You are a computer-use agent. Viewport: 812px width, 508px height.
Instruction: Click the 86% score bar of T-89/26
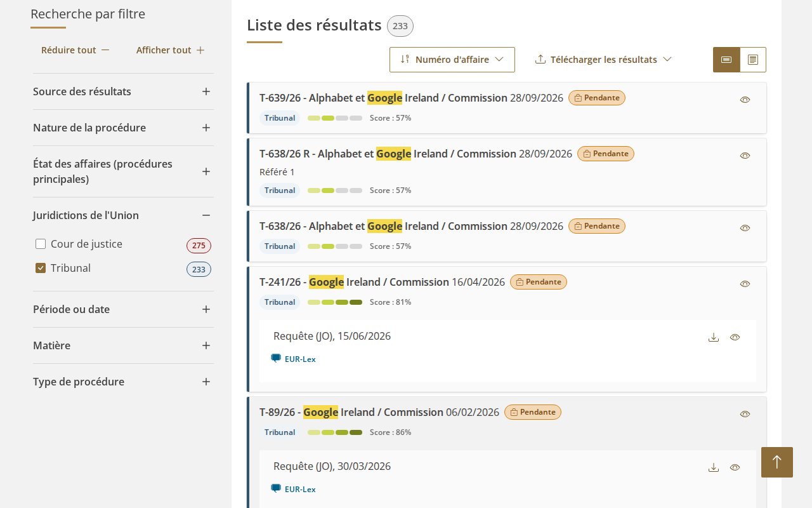tap(335, 432)
